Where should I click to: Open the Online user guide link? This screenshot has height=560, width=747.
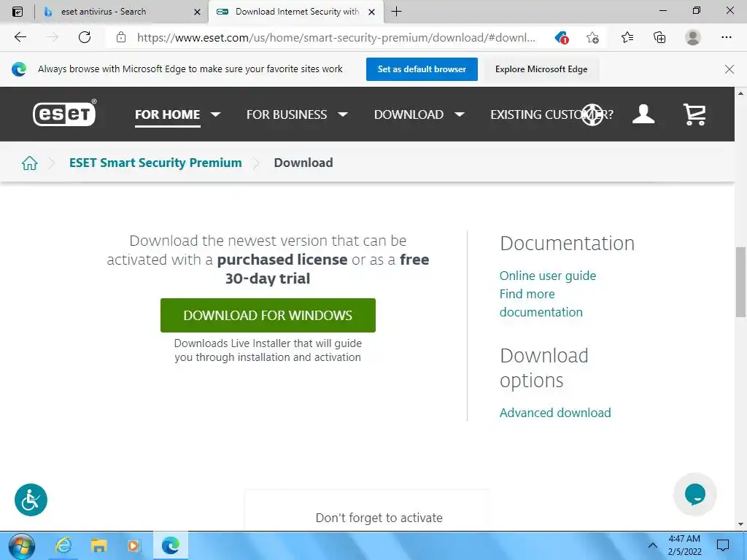[547, 276]
